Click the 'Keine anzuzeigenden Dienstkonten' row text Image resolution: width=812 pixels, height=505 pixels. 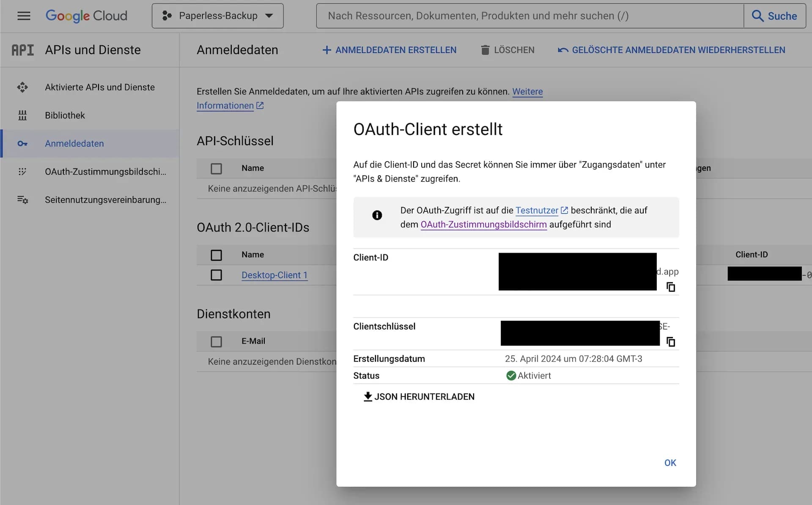tap(272, 362)
